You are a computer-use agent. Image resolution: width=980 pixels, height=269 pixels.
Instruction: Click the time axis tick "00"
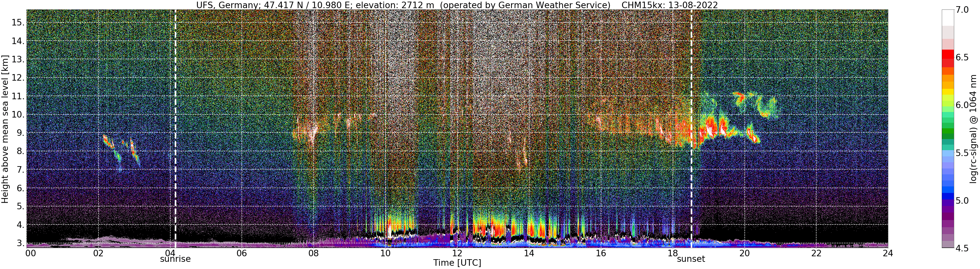(30, 253)
